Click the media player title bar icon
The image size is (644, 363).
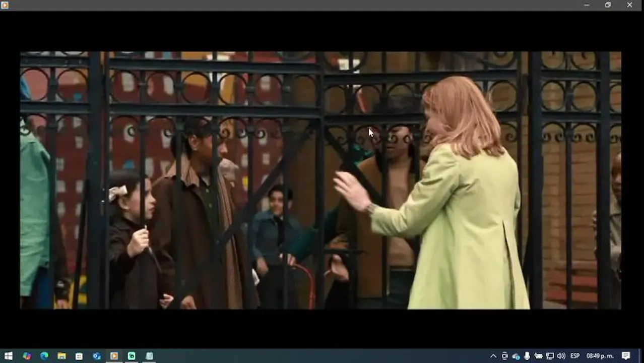point(5,5)
